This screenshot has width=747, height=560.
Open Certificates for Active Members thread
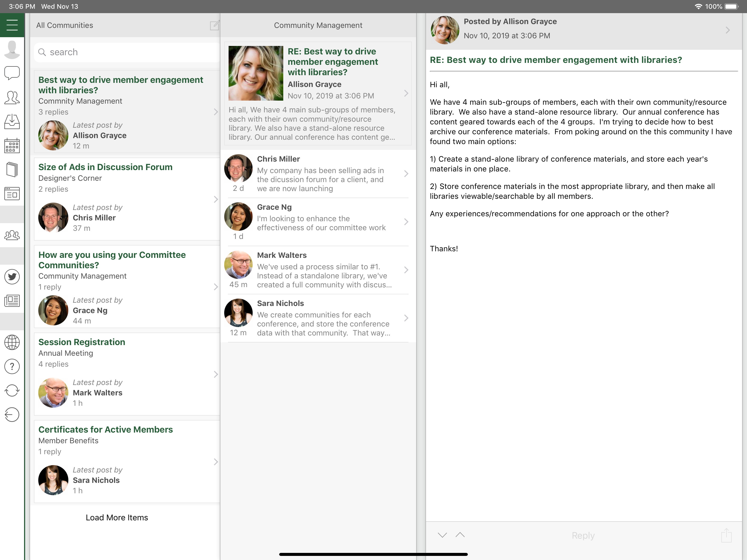[x=127, y=462]
